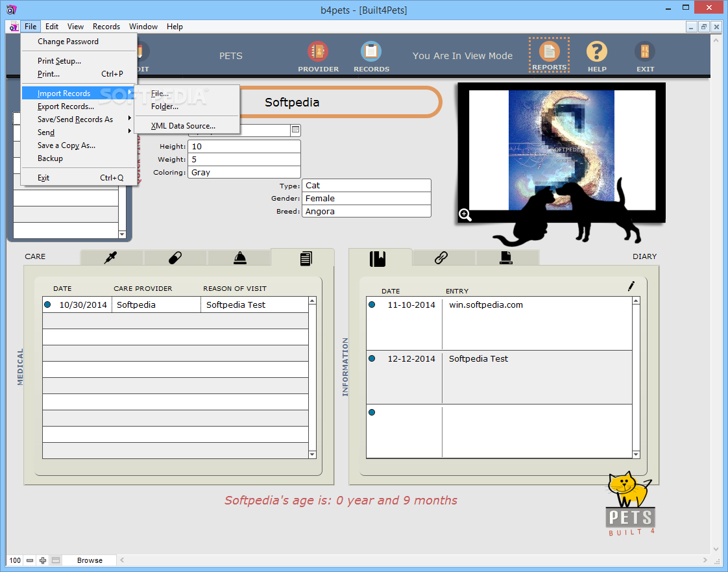The width and height of the screenshot is (728, 572).
Task: Open the View menu
Action: point(75,27)
